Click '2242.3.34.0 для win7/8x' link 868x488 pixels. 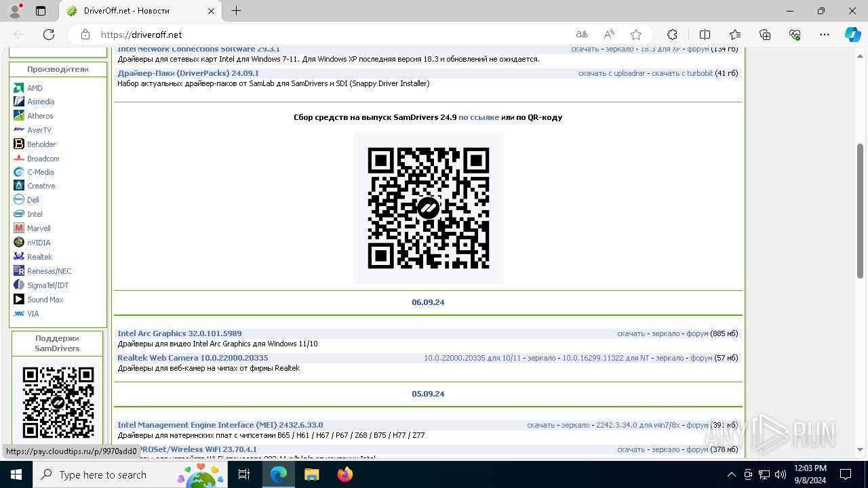click(x=637, y=425)
